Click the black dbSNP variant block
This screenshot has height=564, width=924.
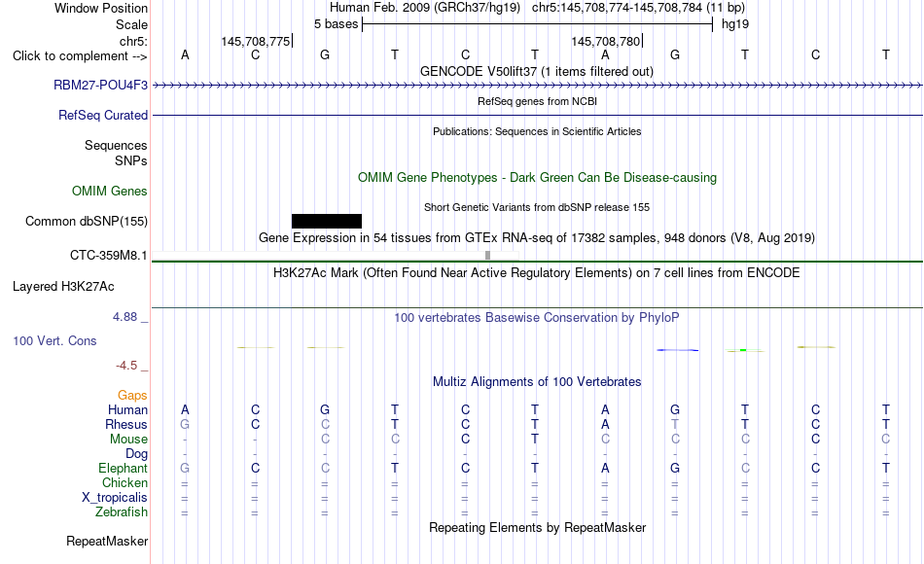click(327, 221)
